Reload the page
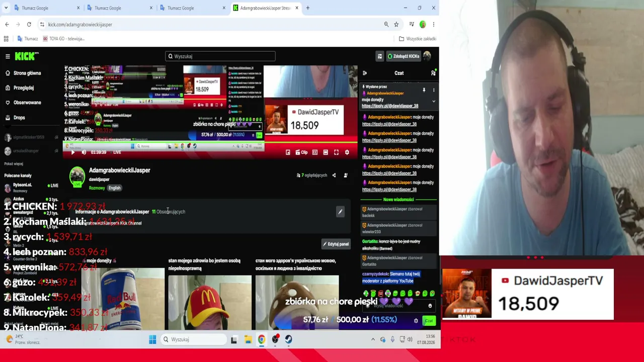The height and width of the screenshot is (362, 644). point(29,24)
